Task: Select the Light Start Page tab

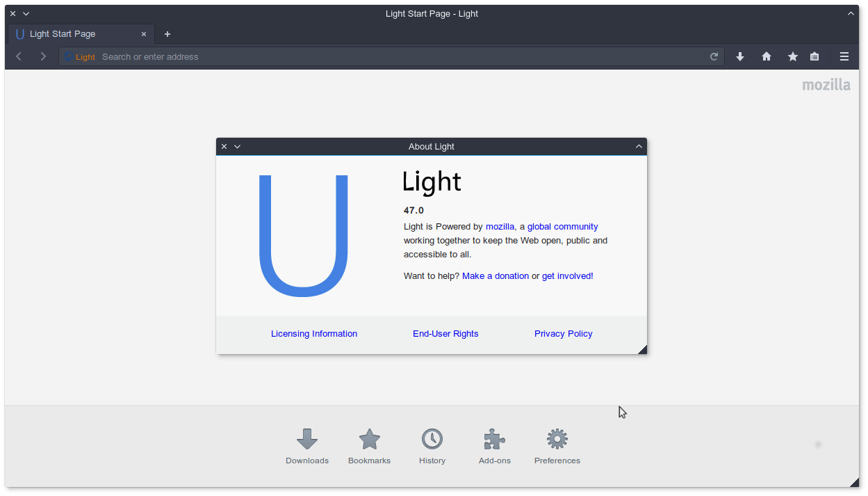Action: tap(76, 34)
